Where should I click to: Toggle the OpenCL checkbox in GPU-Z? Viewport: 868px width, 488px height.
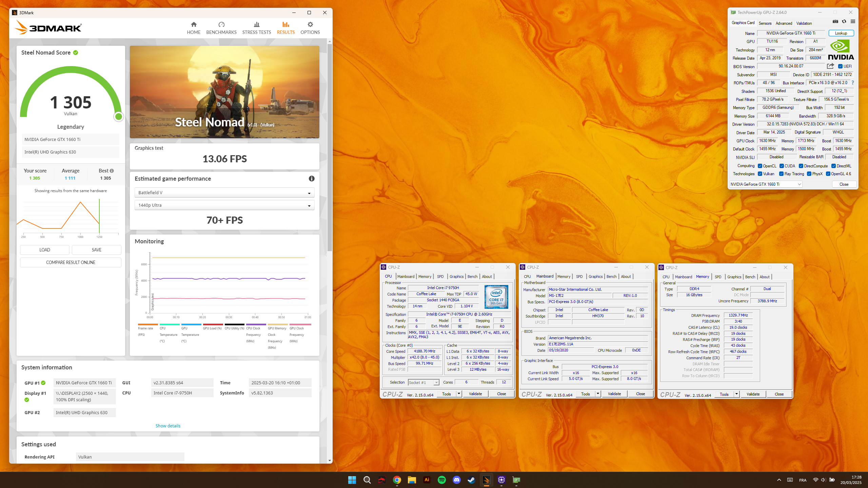760,166
